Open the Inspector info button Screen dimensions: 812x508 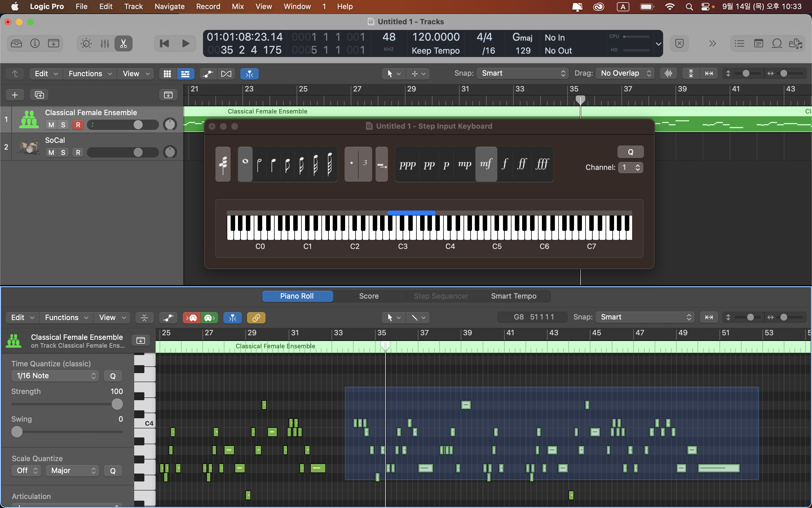coord(35,43)
